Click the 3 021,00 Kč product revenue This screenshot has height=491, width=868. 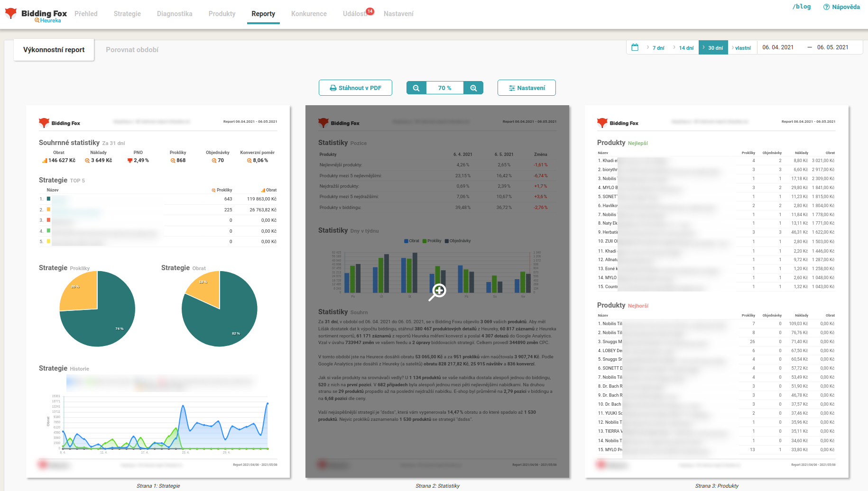pos(823,161)
